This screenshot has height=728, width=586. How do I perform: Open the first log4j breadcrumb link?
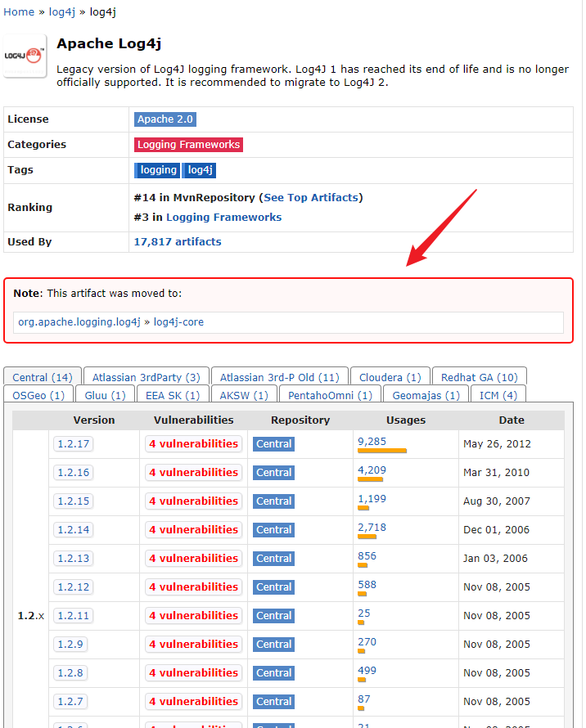pos(62,12)
